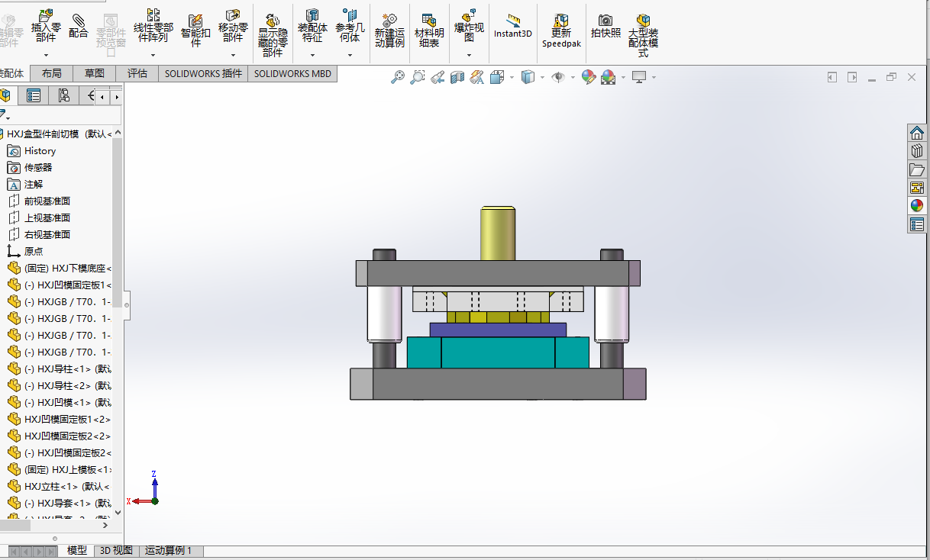Image resolution: width=930 pixels, height=560 pixels.
Task: Open the Appearances task pane color ball
Action: click(x=917, y=206)
